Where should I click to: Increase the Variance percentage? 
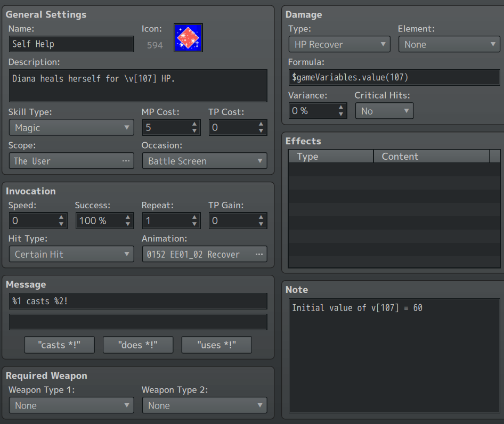pos(341,108)
